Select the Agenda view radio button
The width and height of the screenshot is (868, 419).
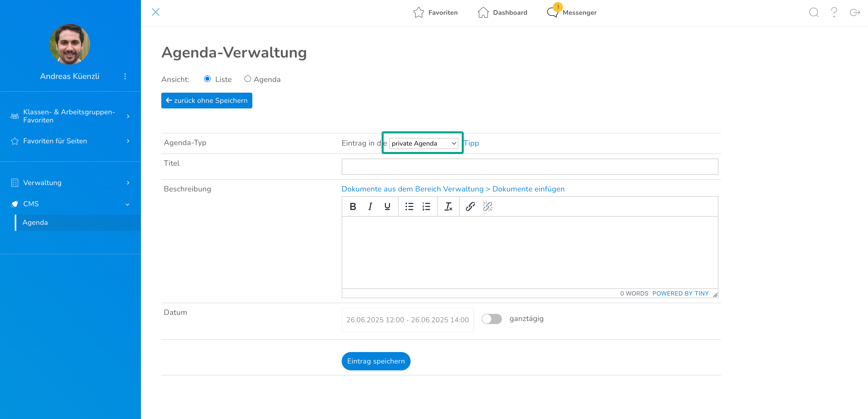tap(248, 79)
